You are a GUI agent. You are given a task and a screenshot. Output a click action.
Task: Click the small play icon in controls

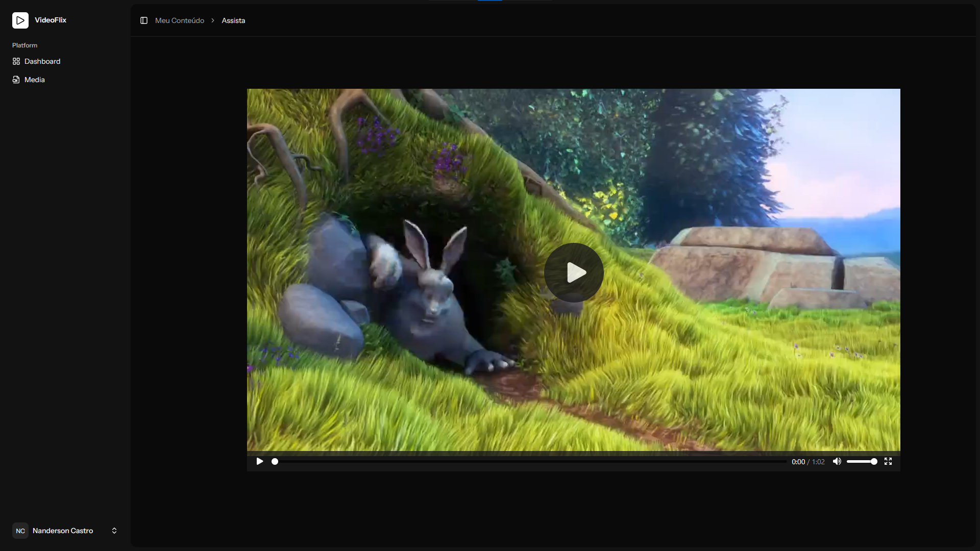coord(260,461)
